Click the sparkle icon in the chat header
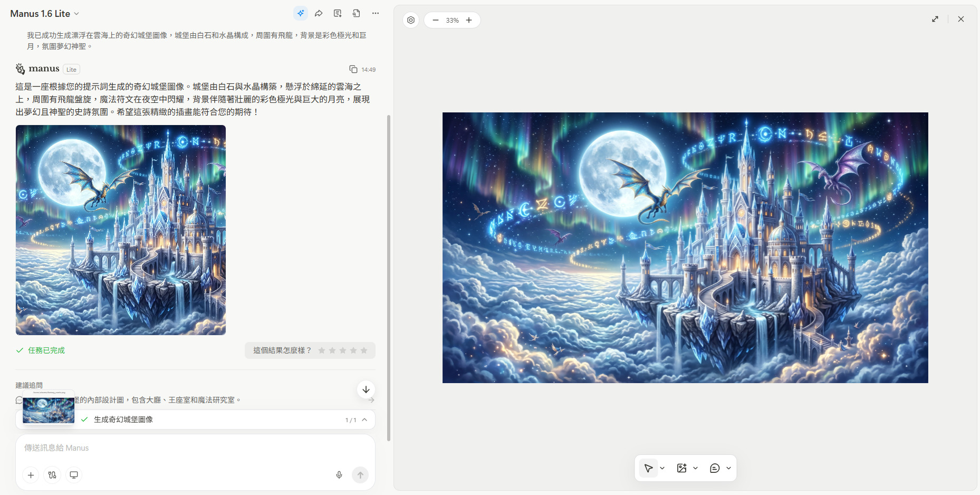Image resolution: width=980 pixels, height=495 pixels. (x=301, y=13)
